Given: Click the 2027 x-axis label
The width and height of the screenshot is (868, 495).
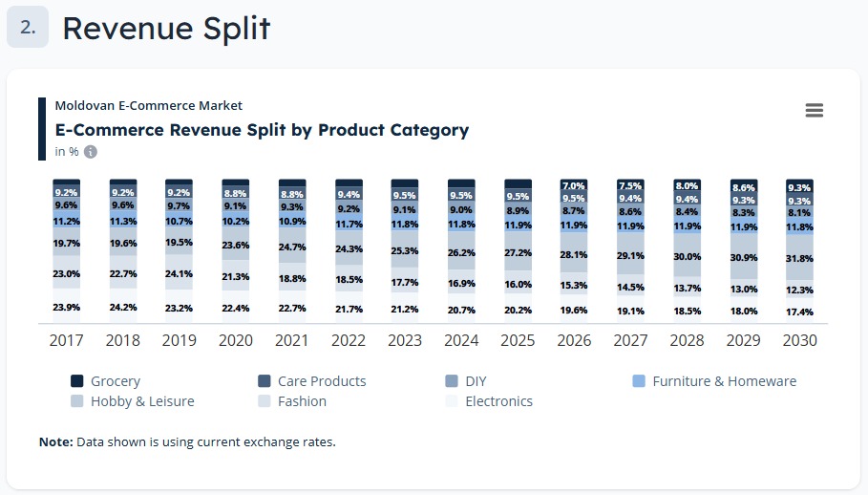Looking at the screenshot, I should tap(630, 340).
